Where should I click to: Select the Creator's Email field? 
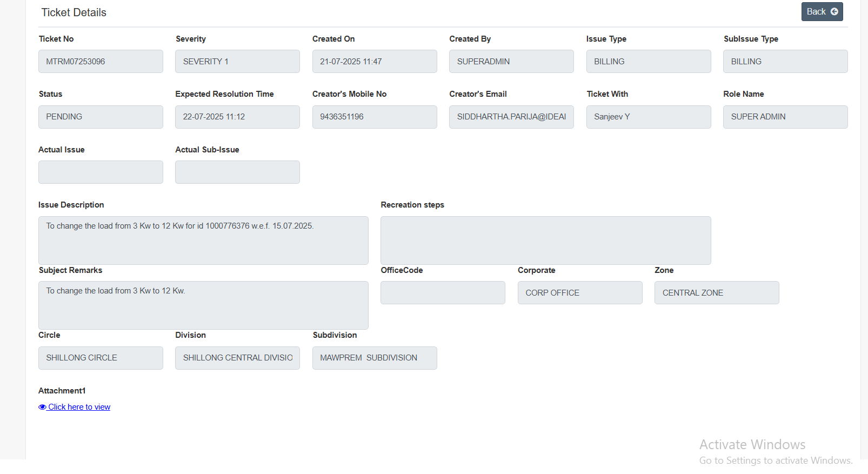tap(511, 117)
